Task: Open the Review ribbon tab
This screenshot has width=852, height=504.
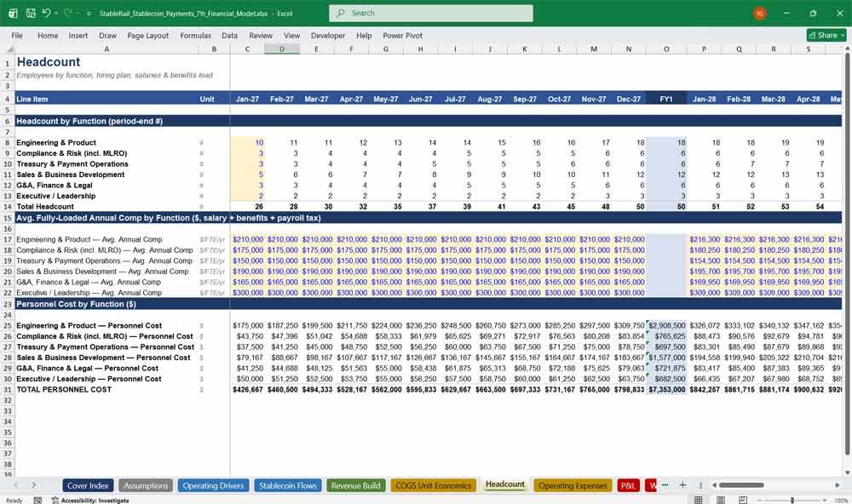Action: pyautogui.click(x=261, y=35)
